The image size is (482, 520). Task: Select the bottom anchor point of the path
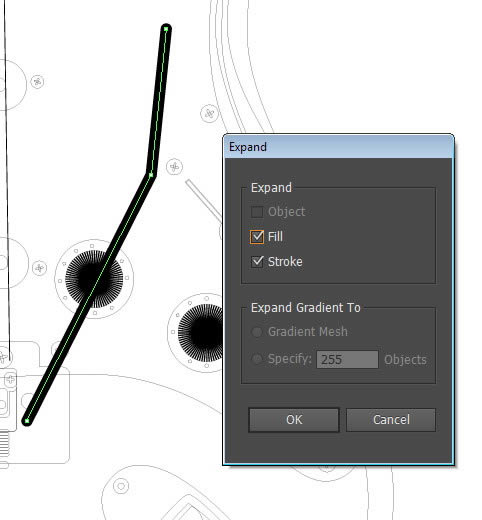27,421
